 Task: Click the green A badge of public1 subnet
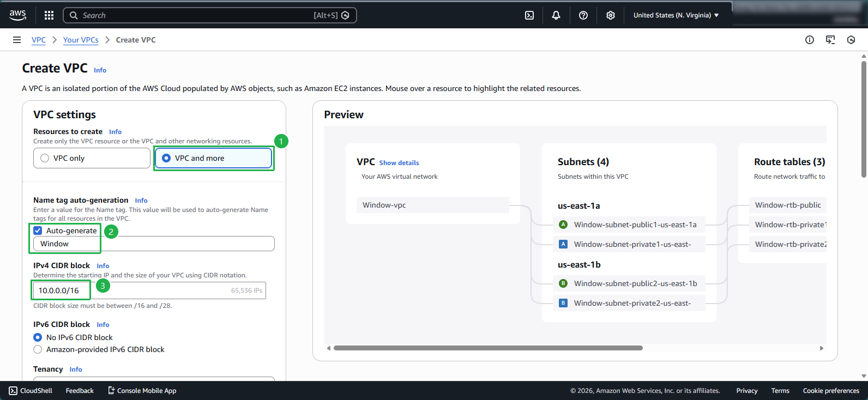coord(563,225)
